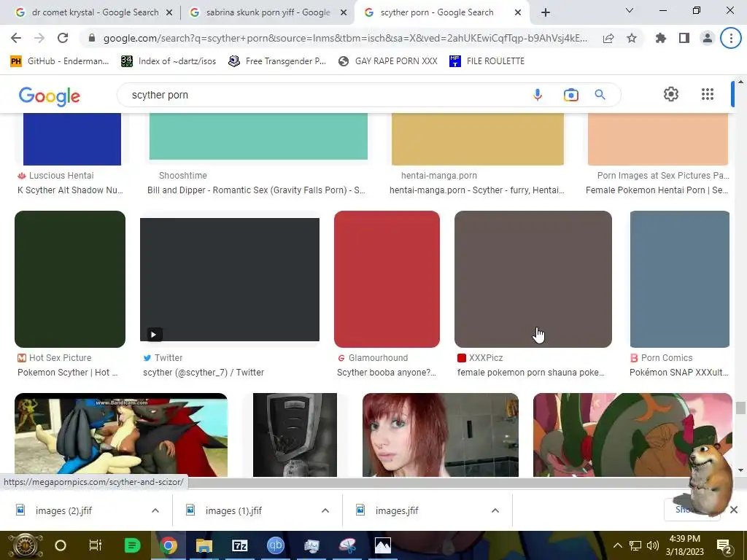Image resolution: width=747 pixels, height=560 pixels.
Task: Open the teal Shooshtime thumbnail
Action: tap(258, 136)
